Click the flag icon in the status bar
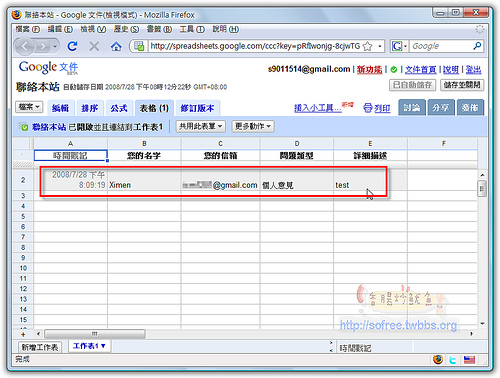 469,360
